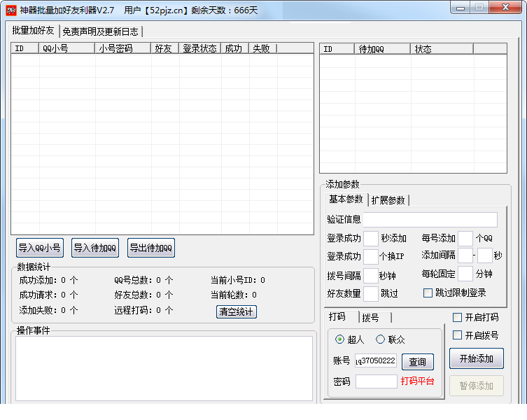Toggle the 开启拨号 checkbox
The width and height of the screenshot is (527, 420).
click(x=476, y=335)
